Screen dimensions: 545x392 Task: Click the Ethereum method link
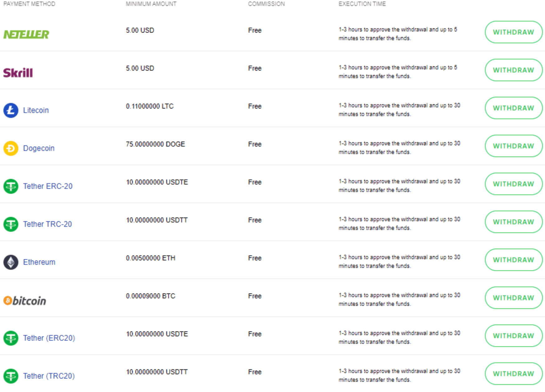[39, 262]
